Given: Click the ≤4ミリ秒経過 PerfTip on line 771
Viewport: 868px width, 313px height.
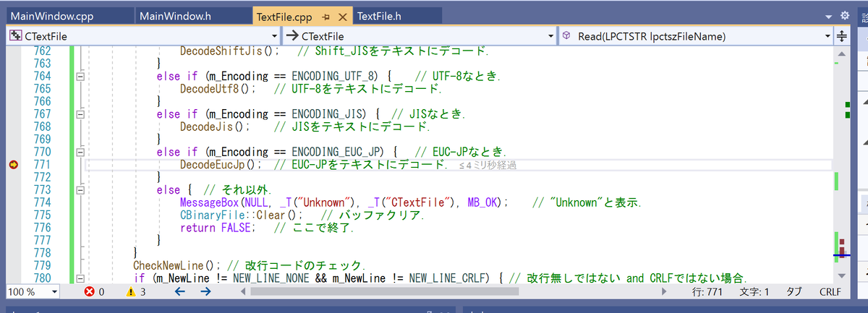Looking at the screenshot, I should pyautogui.click(x=488, y=166).
